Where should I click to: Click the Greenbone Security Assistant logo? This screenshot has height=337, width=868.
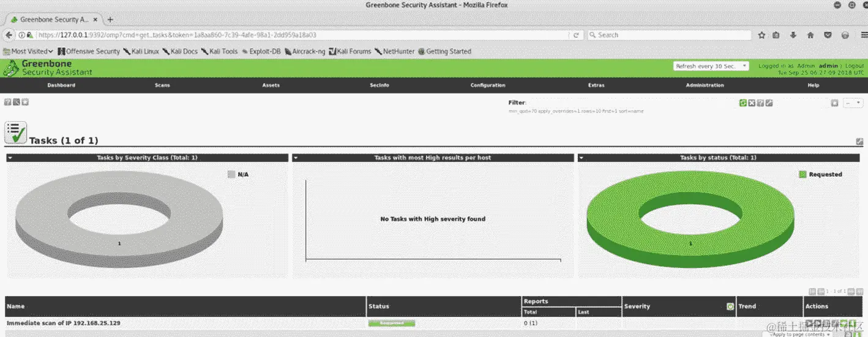point(48,67)
